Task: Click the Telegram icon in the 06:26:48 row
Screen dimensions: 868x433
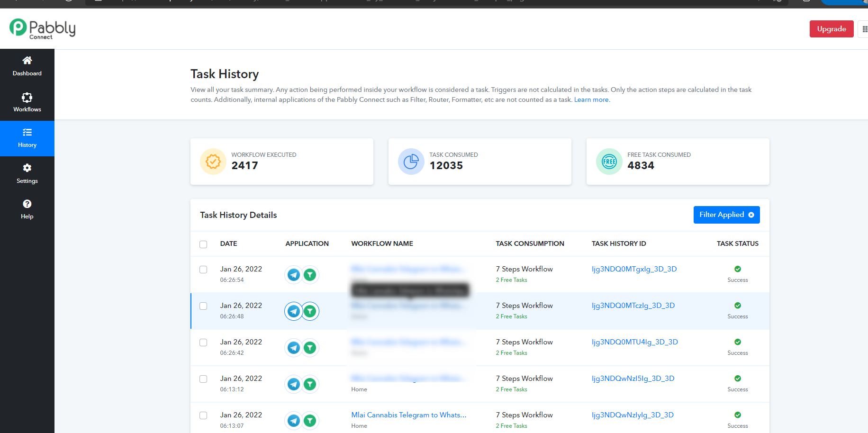Action: pyautogui.click(x=294, y=311)
